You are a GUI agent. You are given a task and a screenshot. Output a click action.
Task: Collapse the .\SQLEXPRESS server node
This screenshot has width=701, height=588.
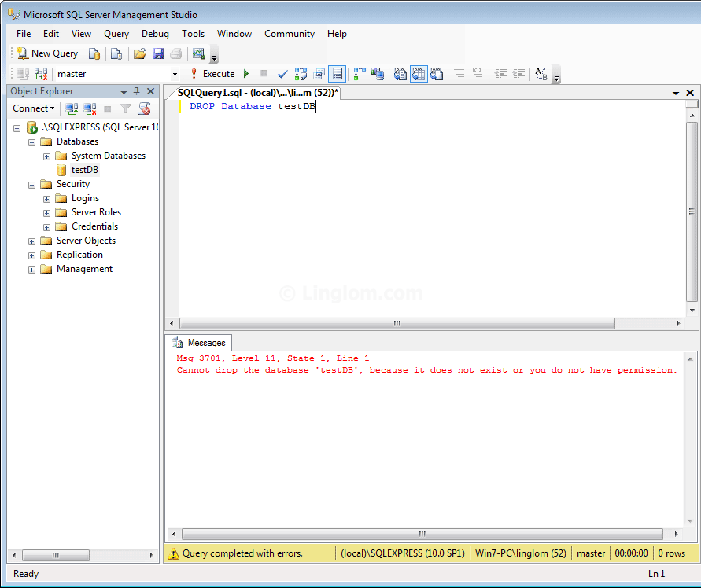[x=17, y=128]
